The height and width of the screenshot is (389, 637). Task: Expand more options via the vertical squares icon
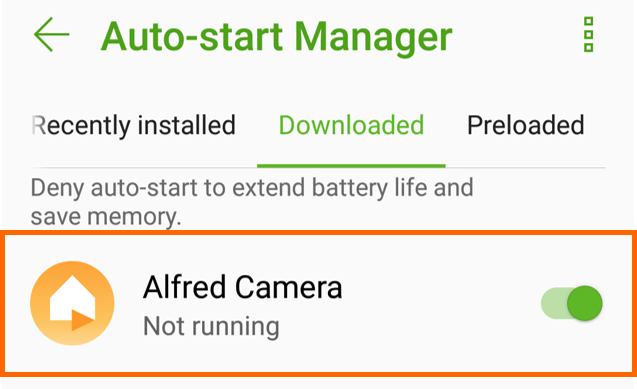[x=588, y=35]
